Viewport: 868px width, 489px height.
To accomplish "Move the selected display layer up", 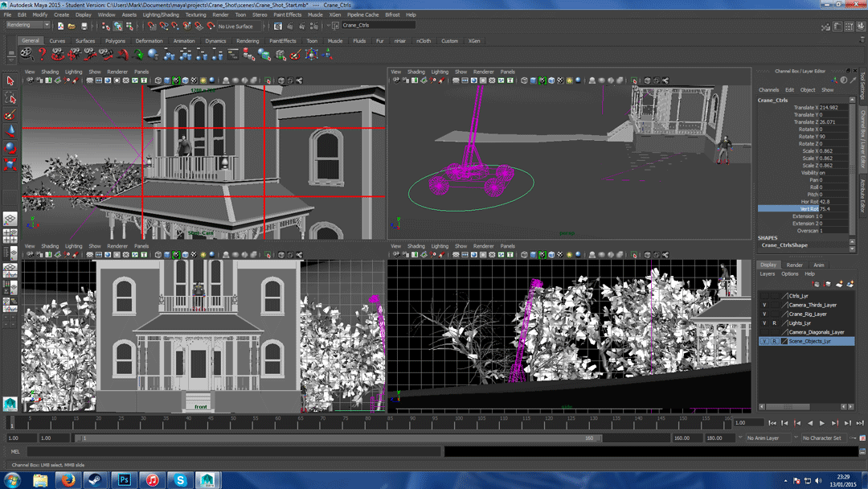I will (x=816, y=283).
